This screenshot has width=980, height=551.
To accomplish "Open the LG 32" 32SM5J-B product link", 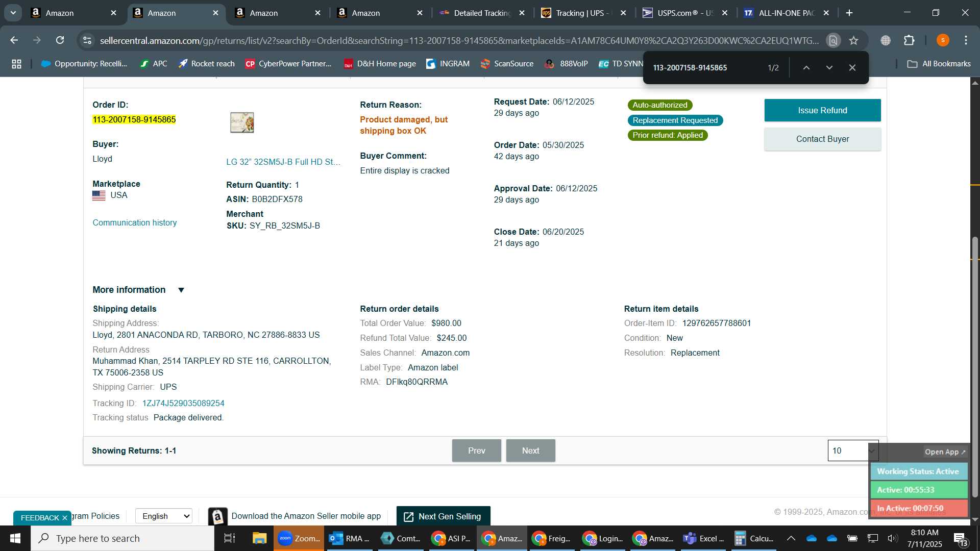I will pyautogui.click(x=283, y=162).
